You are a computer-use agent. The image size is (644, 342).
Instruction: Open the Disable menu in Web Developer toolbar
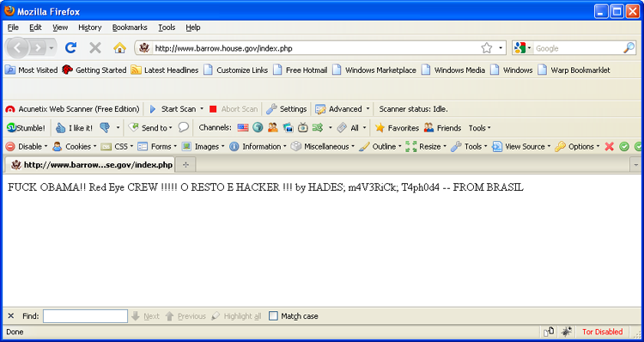(27, 146)
